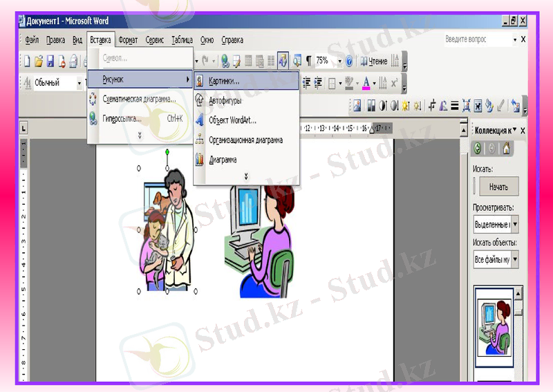Click the tab stop type selector L
The image size is (553, 392).
click(x=24, y=128)
